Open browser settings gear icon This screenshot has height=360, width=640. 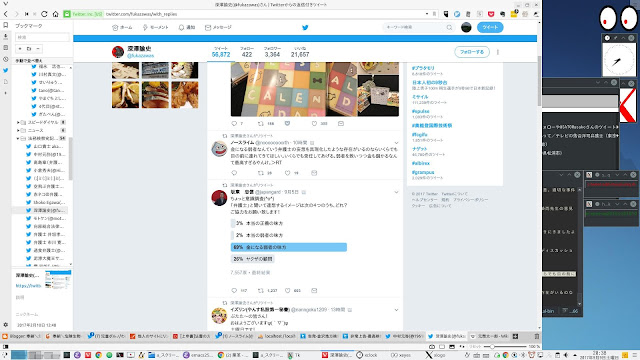(6, 325)
